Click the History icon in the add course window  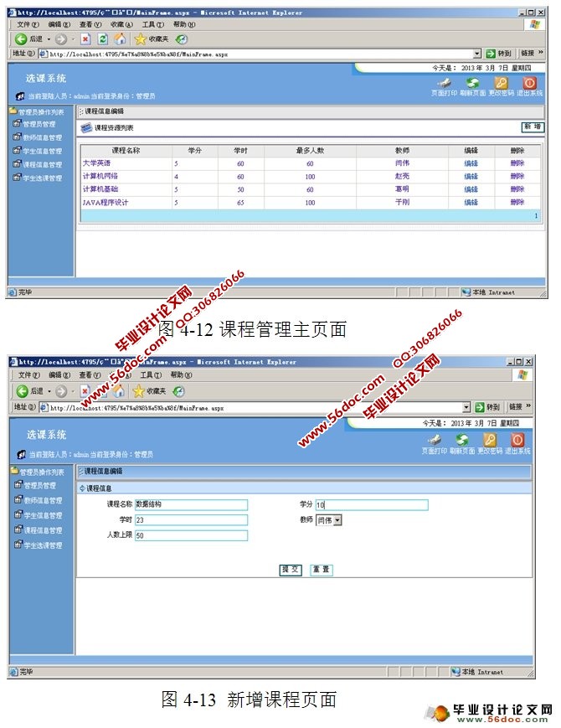pos(178,391)
